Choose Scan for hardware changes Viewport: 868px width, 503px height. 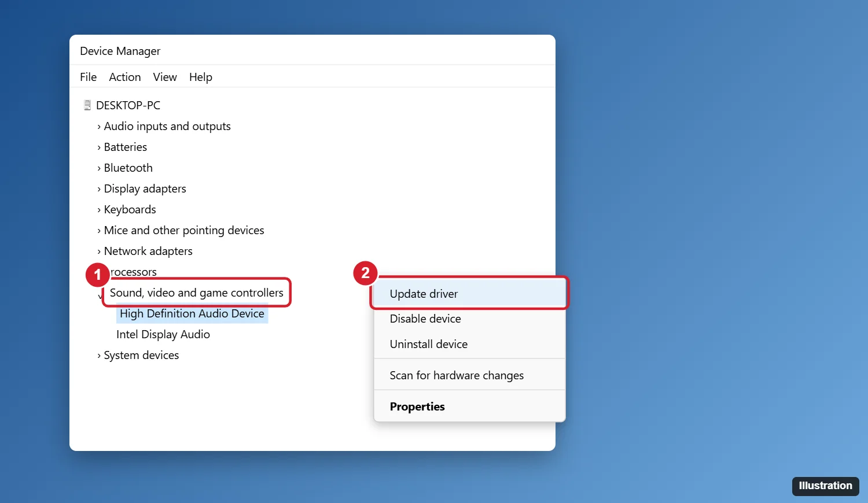click(x=469, y=375)
